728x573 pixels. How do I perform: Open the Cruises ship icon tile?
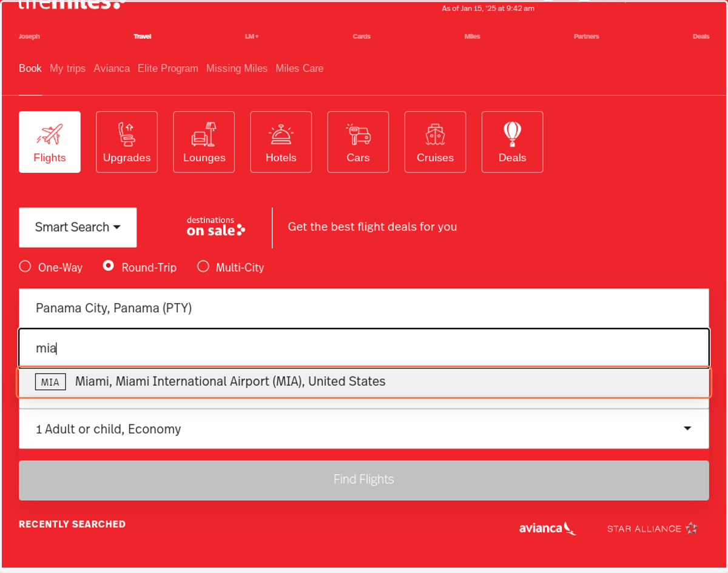click(435, 142)
